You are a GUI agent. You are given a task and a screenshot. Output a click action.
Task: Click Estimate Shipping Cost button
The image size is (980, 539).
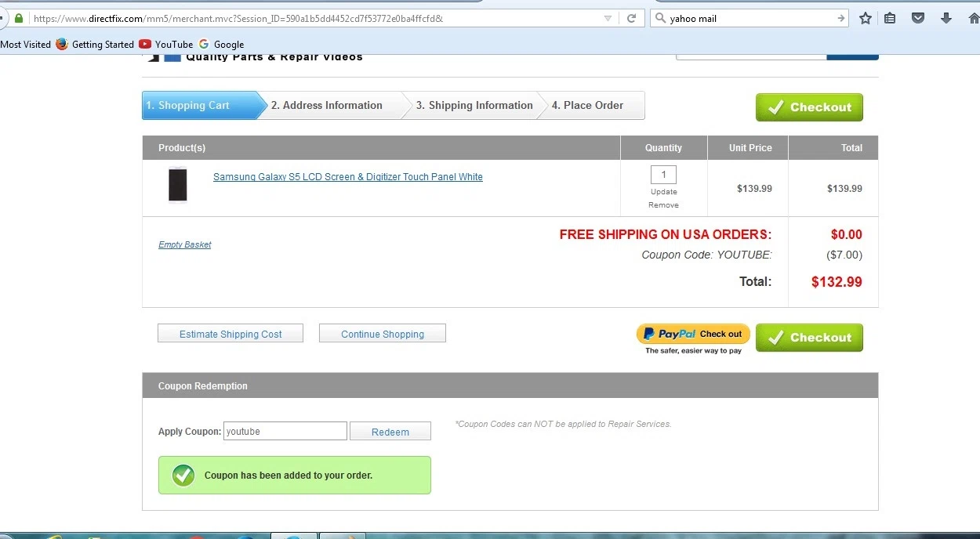(x=230, y=334)
